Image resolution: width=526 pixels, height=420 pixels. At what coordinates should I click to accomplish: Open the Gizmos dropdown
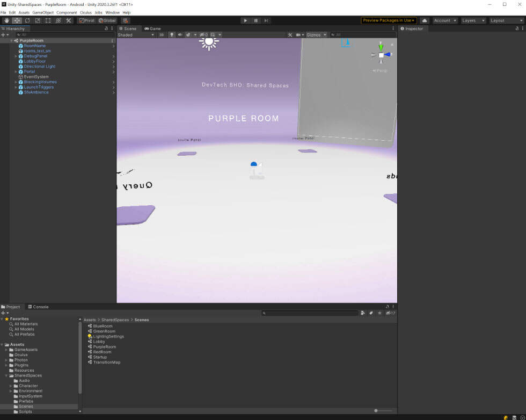pyautogui.click(x=316, y=35)
